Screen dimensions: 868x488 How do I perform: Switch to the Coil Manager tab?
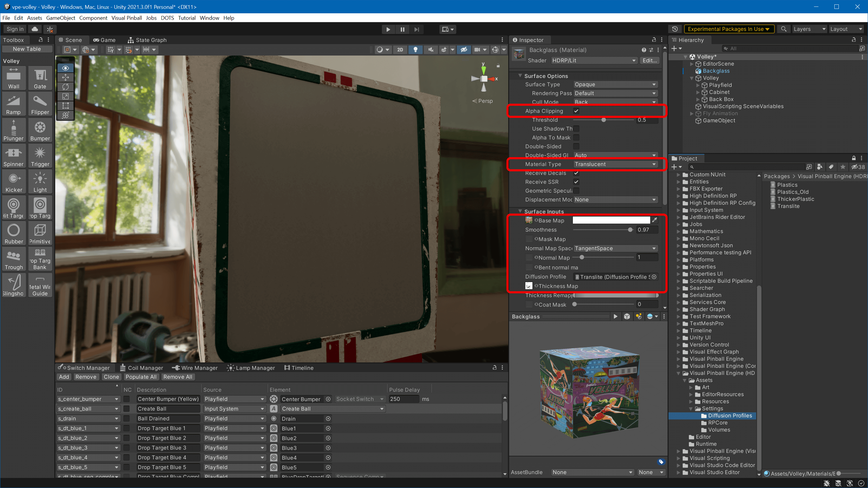pyautogui.click(x=142, y=367)
